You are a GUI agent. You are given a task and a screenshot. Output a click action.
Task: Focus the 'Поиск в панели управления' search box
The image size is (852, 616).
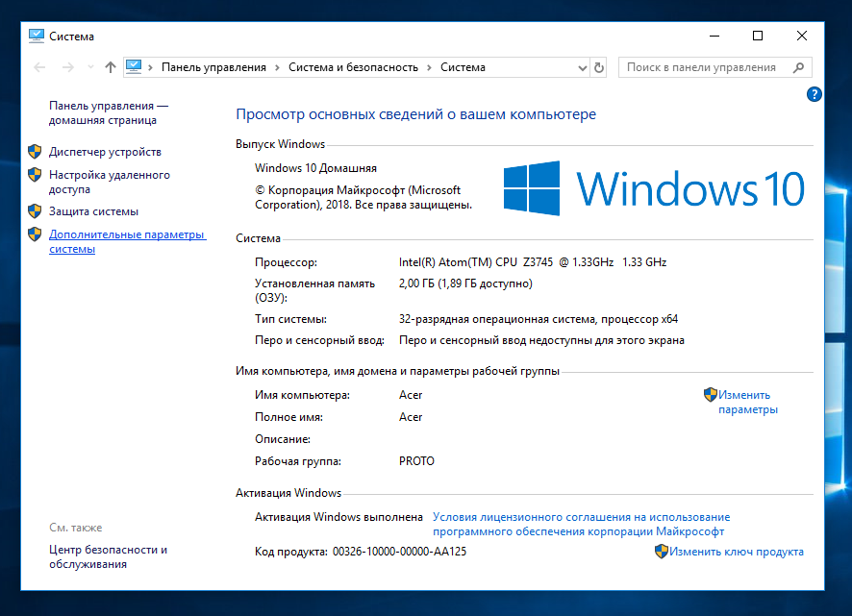tap(715, 67)
